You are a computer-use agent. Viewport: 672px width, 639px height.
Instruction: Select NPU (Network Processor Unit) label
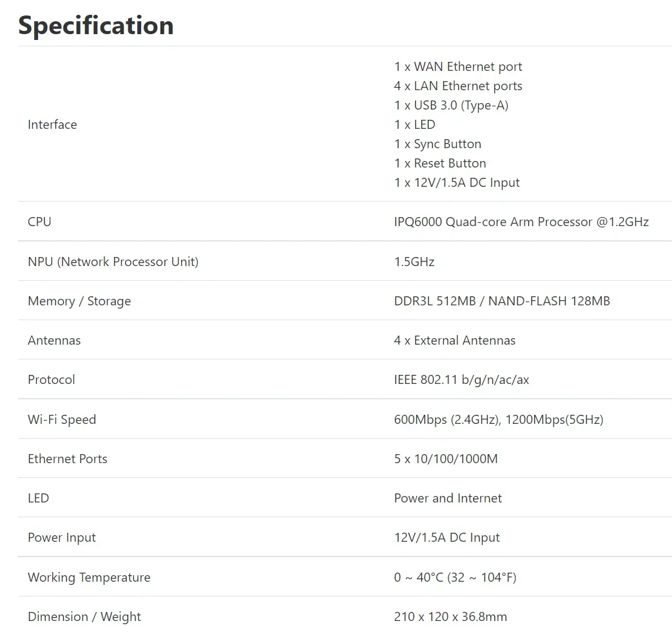tap(113, 262)
